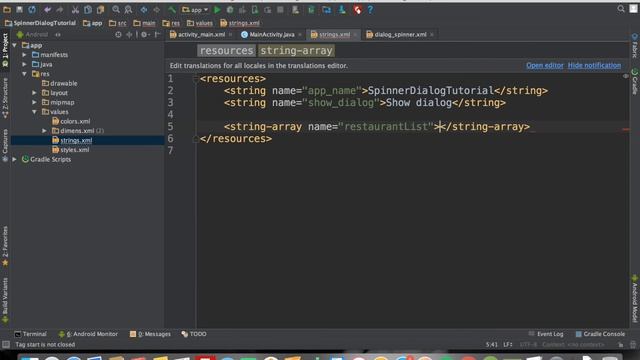Viewport: 640px width, 360px height.
Task: Expand the dimens.xml node
Action: [x=44, y=131]
